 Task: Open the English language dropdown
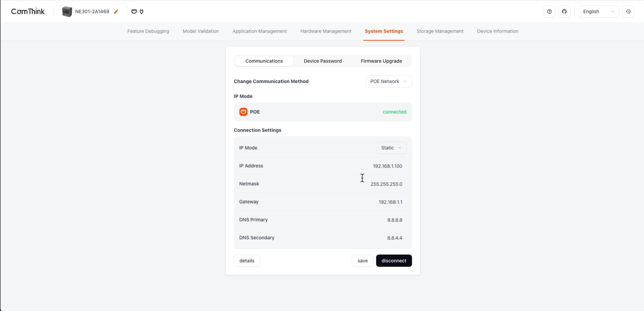tap(598, 12)
